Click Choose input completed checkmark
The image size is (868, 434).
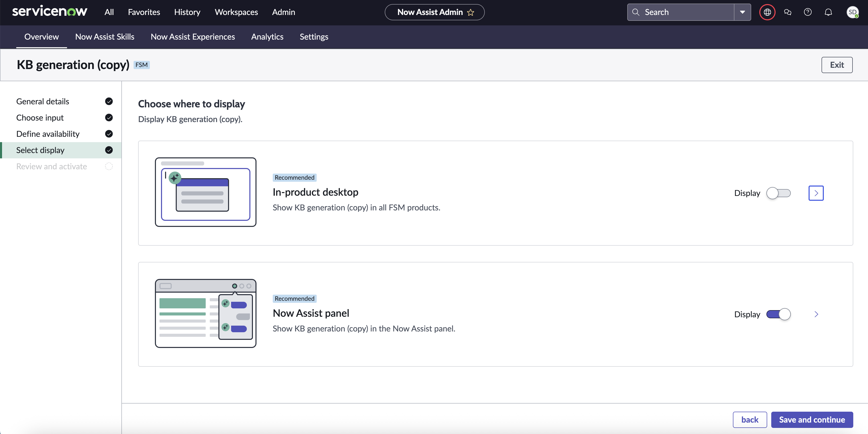(x=109, y=118)
